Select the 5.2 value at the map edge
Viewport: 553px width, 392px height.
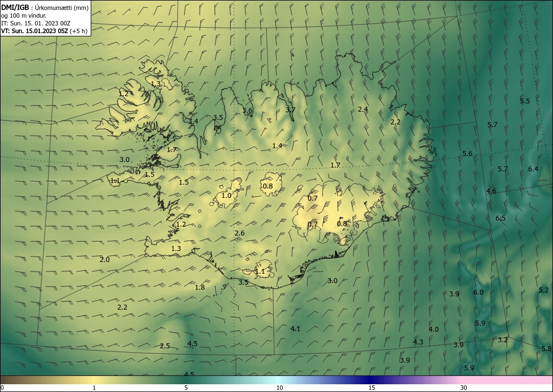tap(544, 290)
